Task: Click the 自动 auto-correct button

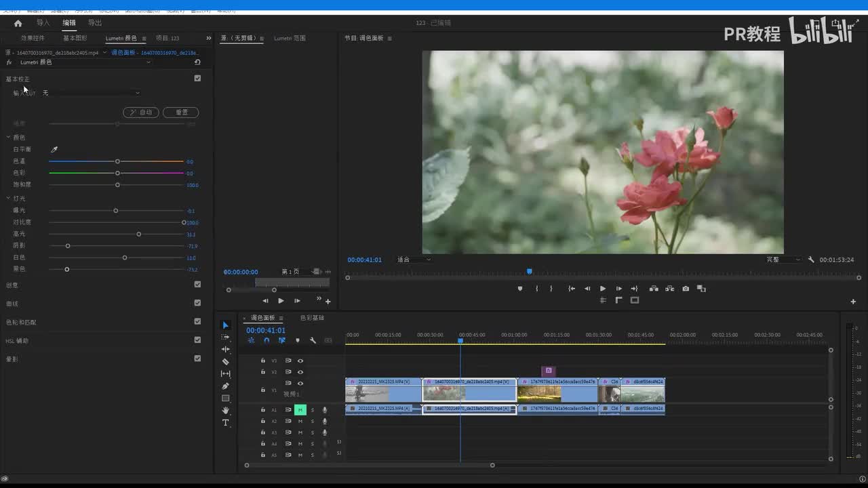Action: coord(141,113)
